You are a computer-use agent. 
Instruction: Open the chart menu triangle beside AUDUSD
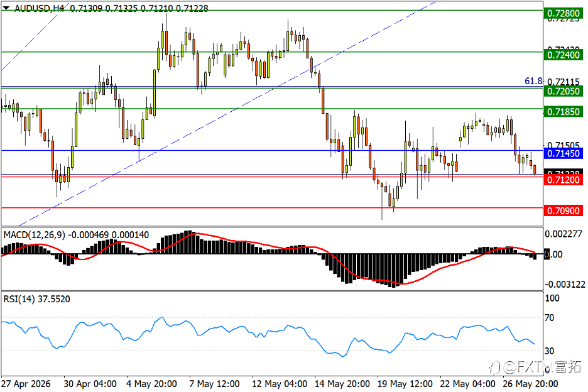coord(6,8)
